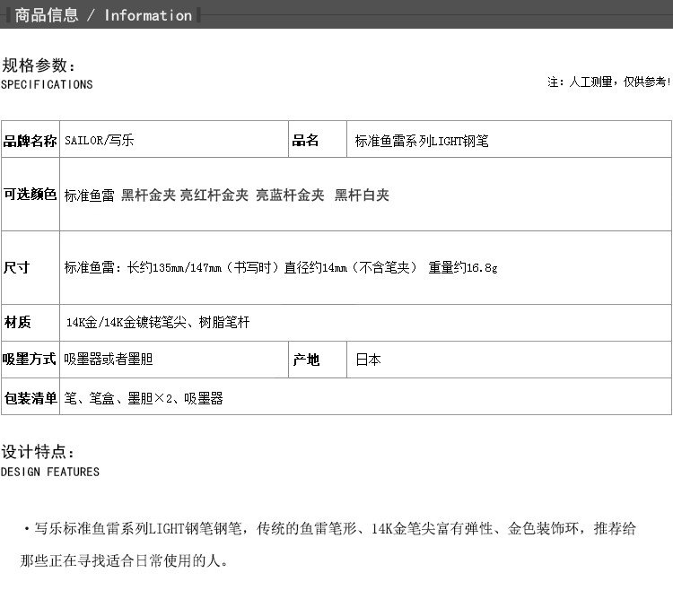Screen dimensions: 673x616
Task: Click the 商品信息 / Information header text
Action: coord(103,15)
